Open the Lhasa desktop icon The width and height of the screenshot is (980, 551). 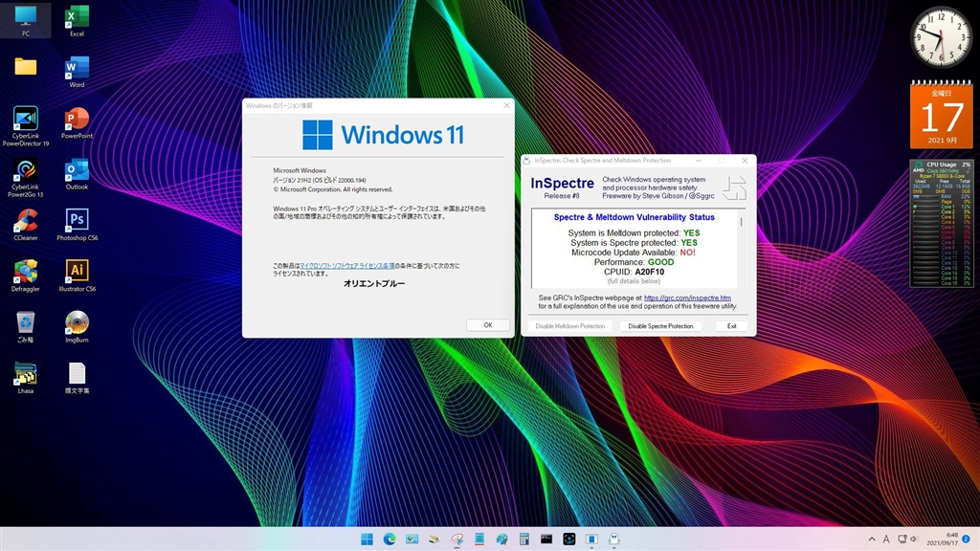coord(26,378)
